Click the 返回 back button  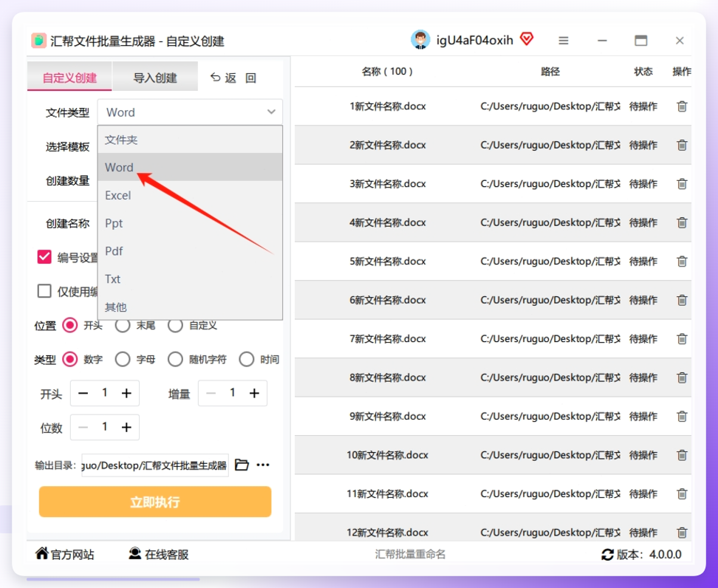point(233,78)
